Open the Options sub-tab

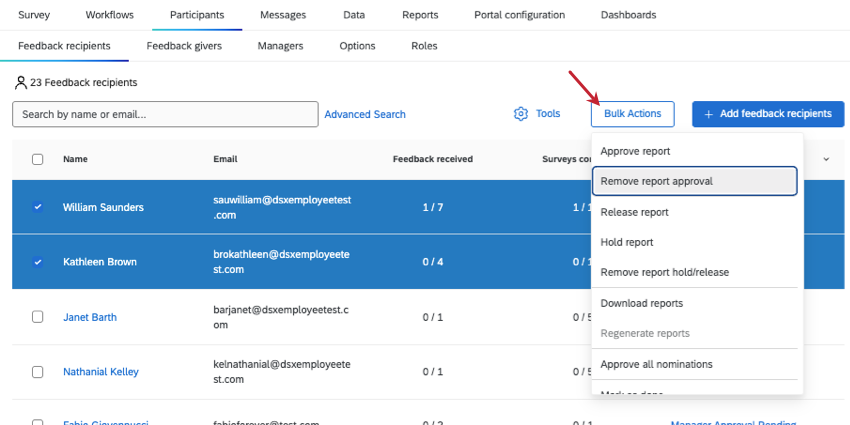click(x=357, y=46)
